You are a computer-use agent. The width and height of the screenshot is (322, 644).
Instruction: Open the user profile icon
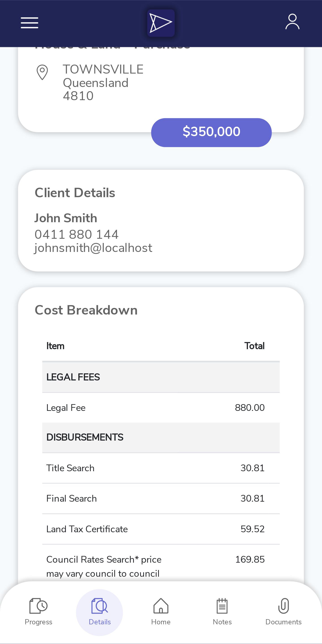pos(292,22)
